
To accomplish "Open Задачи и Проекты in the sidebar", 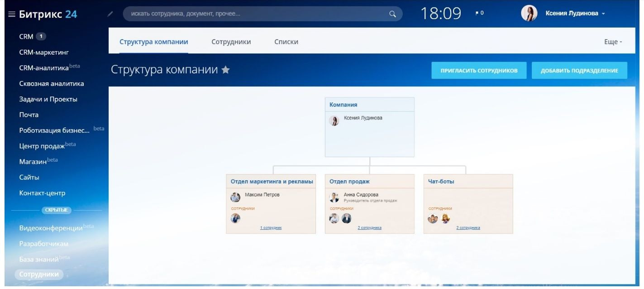I will point(48,99).
